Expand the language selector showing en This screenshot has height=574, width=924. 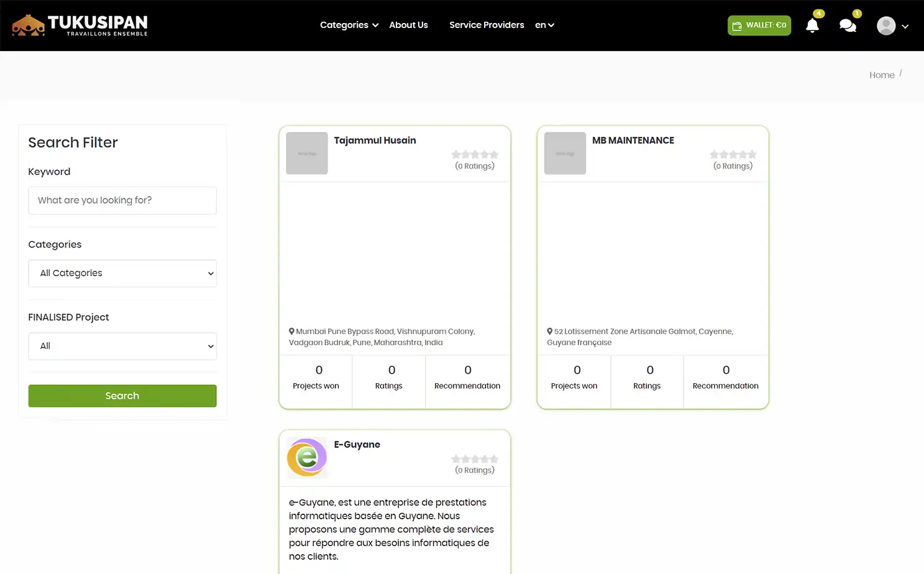tap(544, 25)
